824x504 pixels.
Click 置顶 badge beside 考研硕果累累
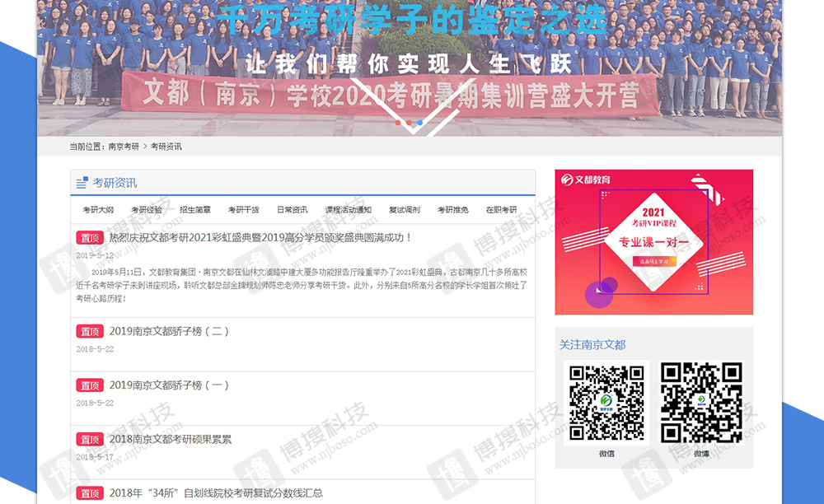tap(90, 440)
